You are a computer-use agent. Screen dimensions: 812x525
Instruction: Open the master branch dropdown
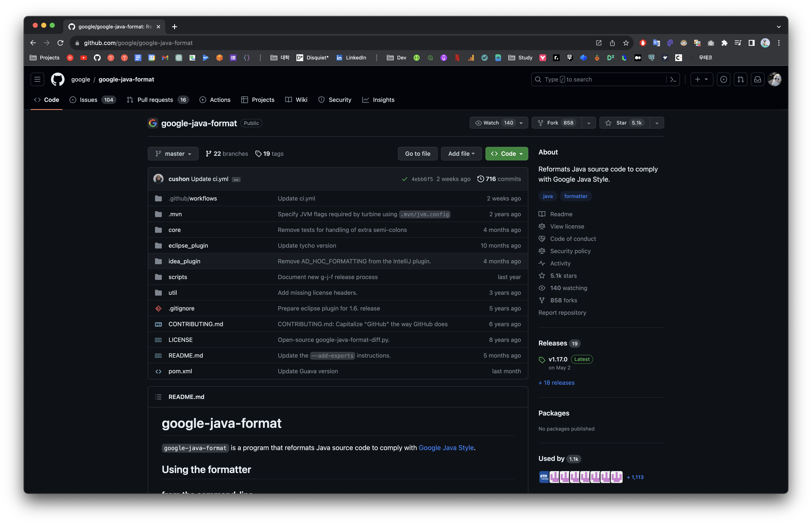point(173,154)
